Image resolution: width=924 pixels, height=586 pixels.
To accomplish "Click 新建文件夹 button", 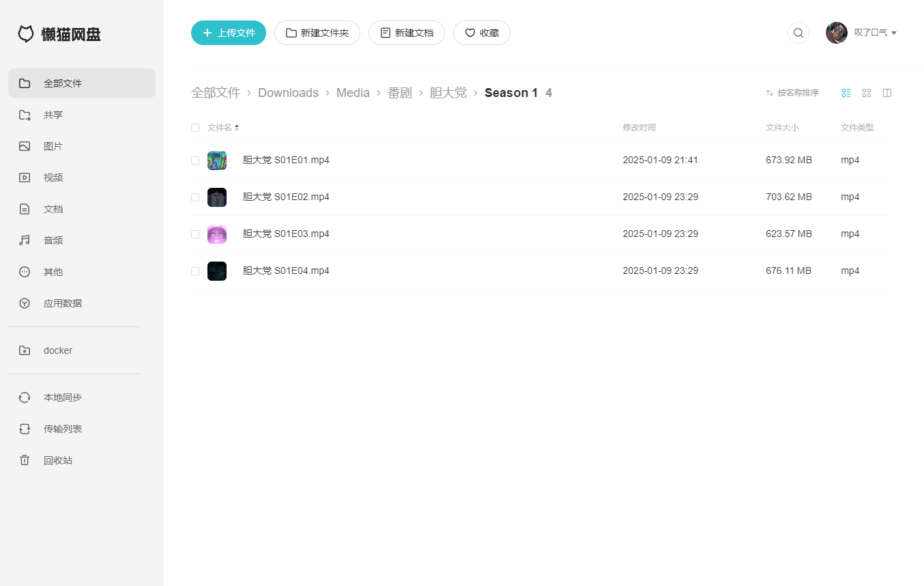I will tap(317, 33).
